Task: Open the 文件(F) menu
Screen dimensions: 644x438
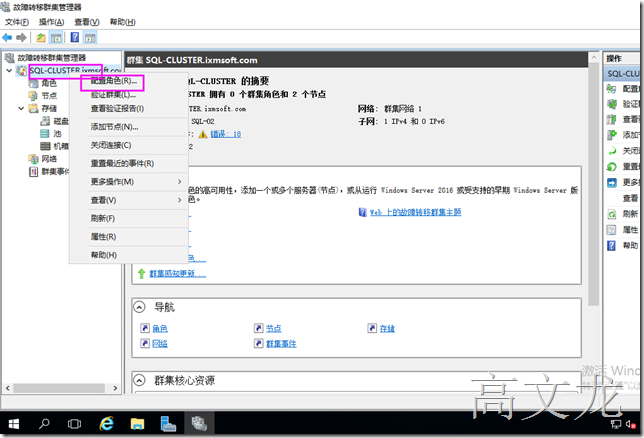Action: pyautogui.click(x=17, y=22)
